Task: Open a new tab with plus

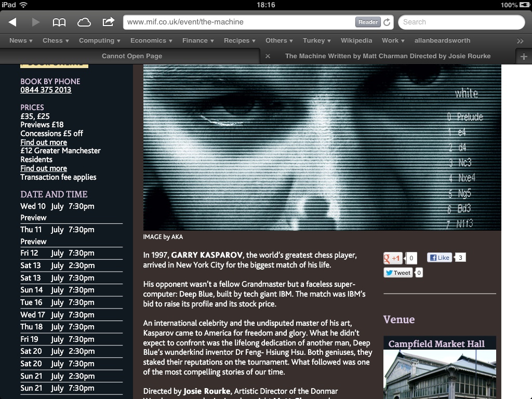Action: 524,56
